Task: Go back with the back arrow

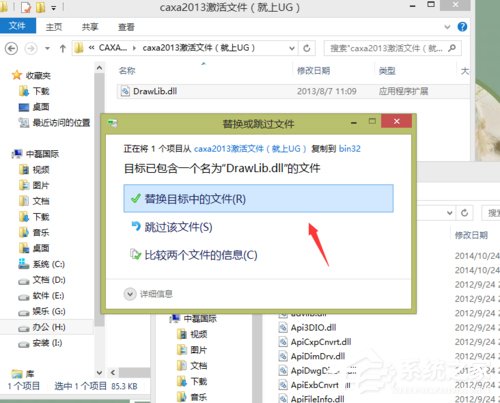Action: pos(11,49)
